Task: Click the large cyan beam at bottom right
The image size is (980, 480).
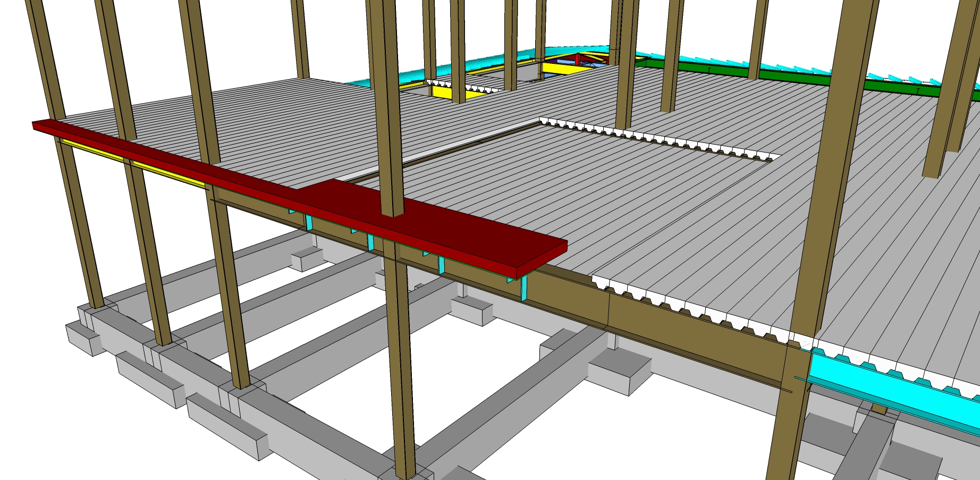Action: [893, 391]
